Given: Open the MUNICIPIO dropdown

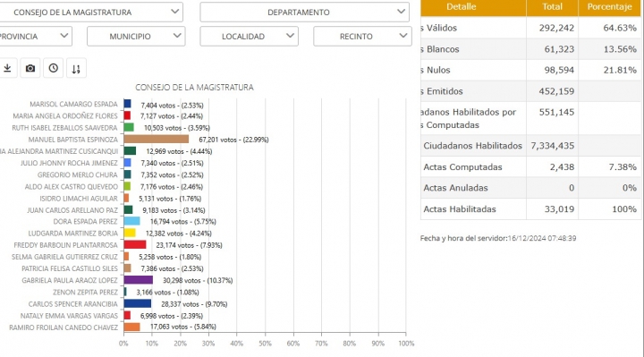Looking at the screenshot, I should pyautogui.click(x=136, y=36).
